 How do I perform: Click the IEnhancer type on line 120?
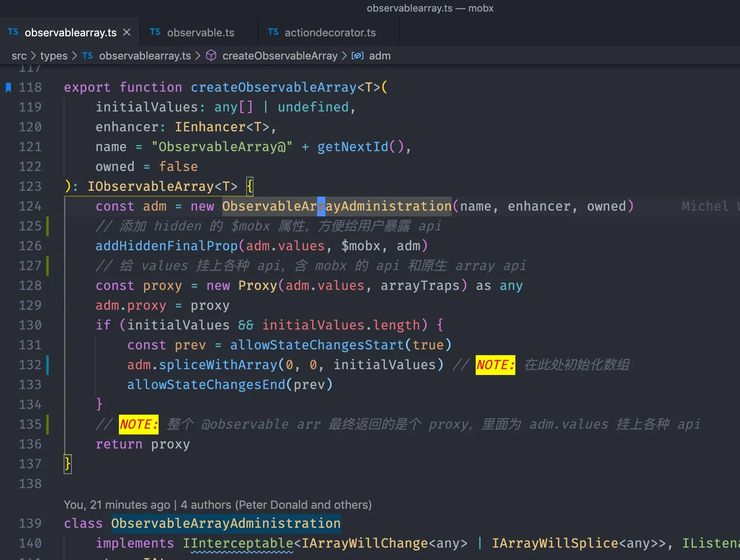210,127
